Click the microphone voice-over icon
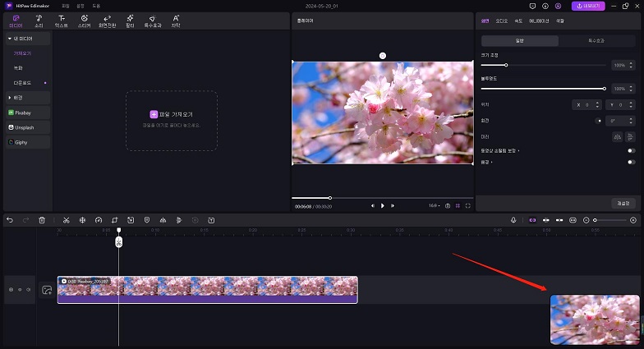 [513, 220]
